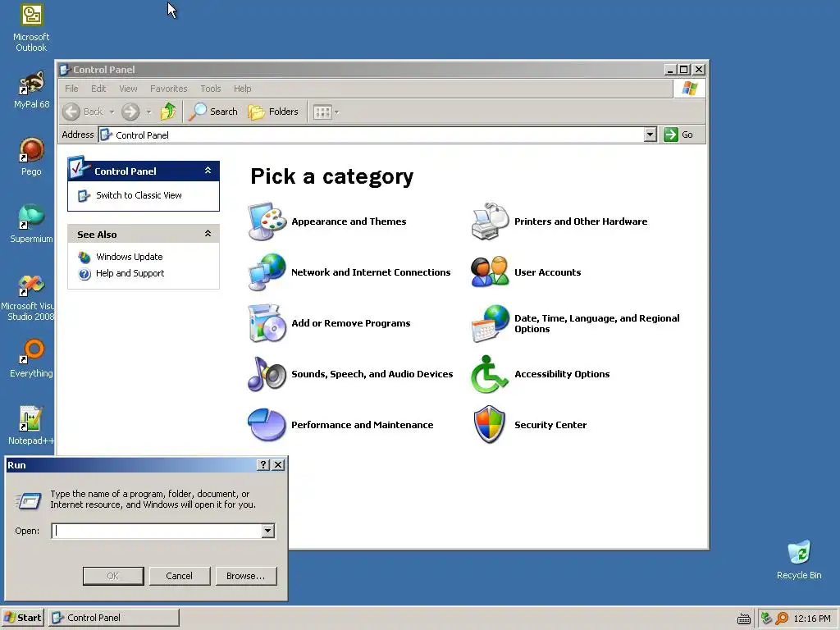Click the User Accounts text link

click(x=547, y=272)
